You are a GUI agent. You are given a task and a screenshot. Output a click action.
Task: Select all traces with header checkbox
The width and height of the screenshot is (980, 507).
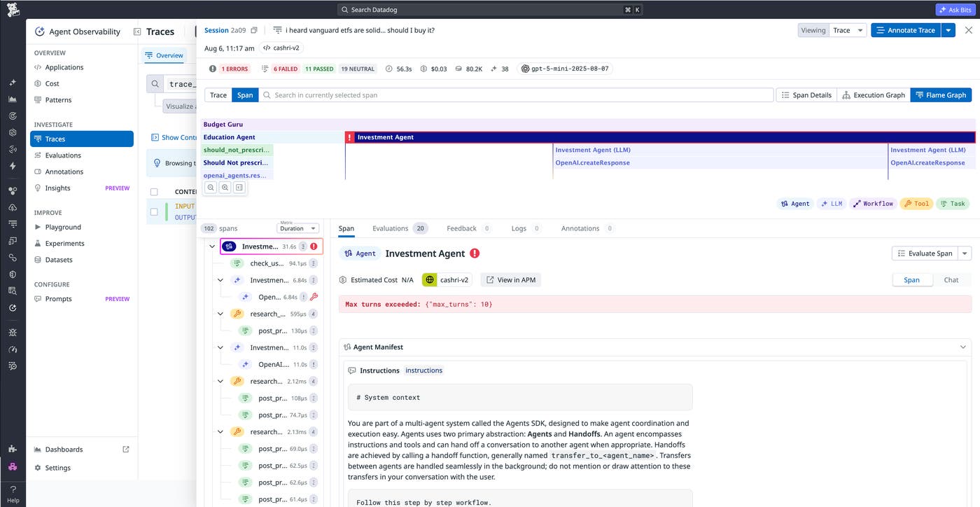(x=154, y=192)
